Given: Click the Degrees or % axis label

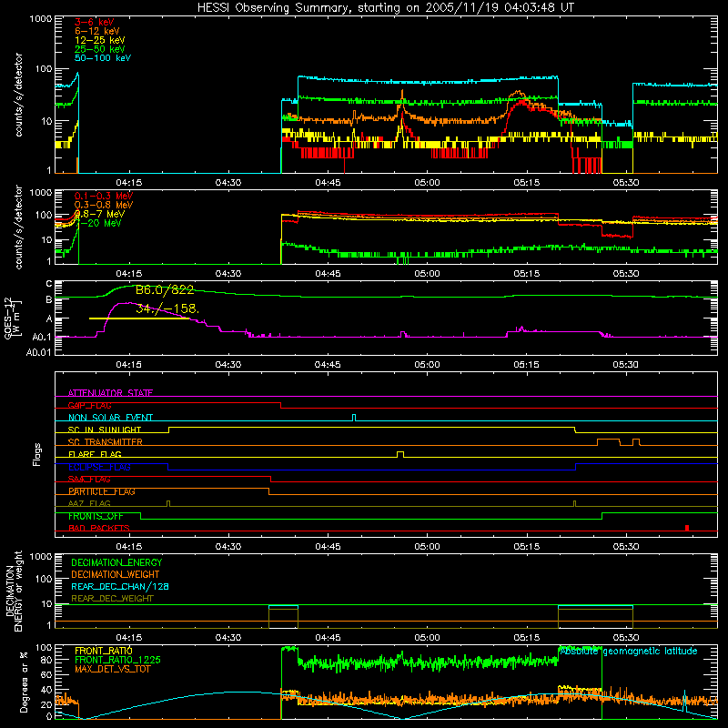Looking at the screenshot, I should (x=24, y=682).
